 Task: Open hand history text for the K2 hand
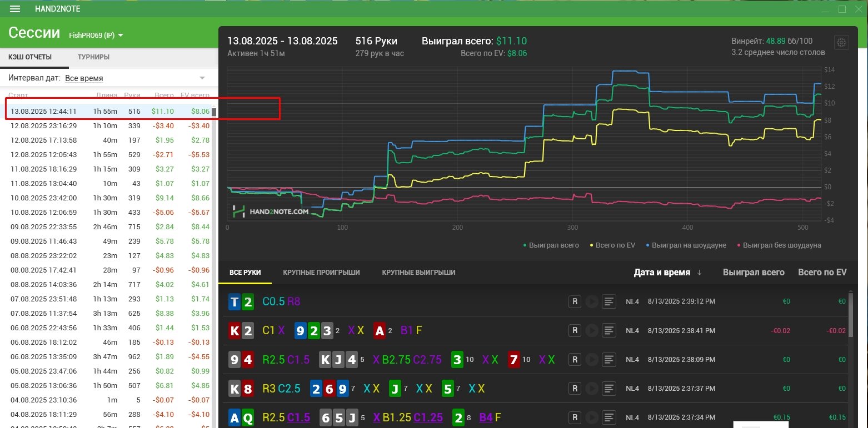[610, 330]
